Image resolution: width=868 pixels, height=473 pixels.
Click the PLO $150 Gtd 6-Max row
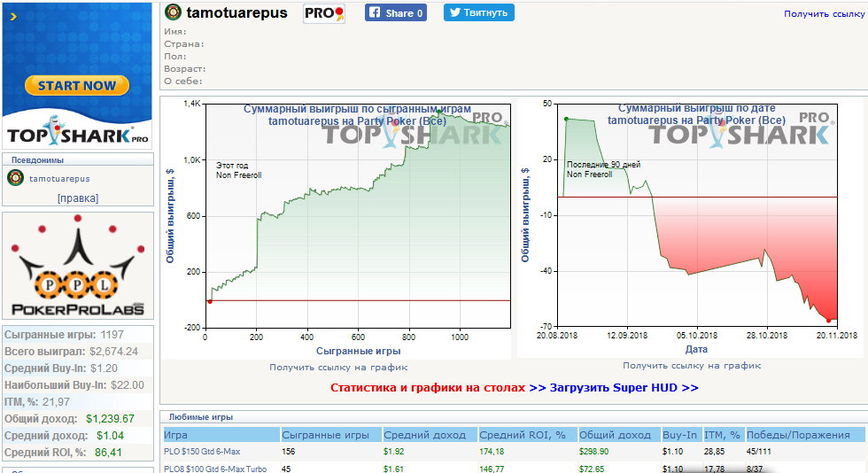(x=514, y=452)
